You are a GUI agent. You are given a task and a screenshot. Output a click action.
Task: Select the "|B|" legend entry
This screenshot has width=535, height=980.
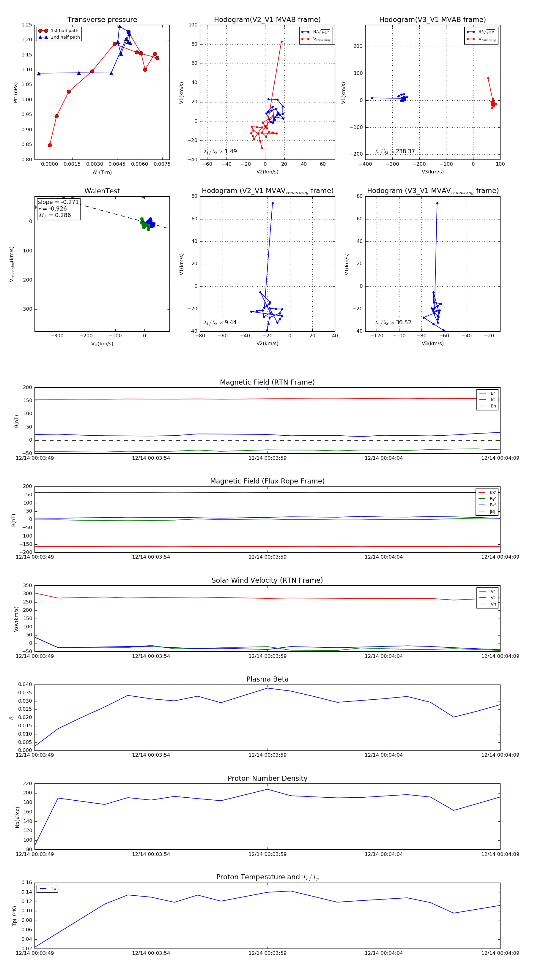click(487, 511)
